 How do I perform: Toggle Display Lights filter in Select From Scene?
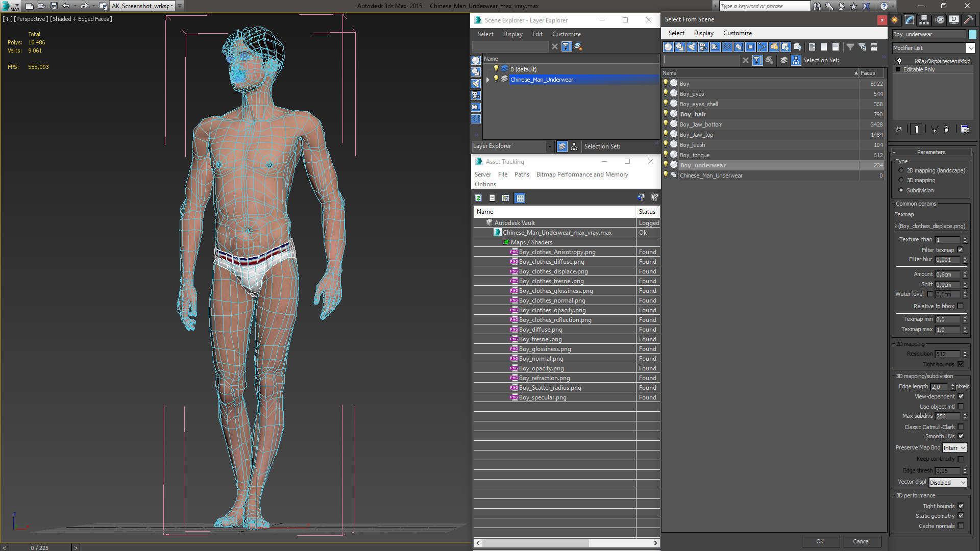692,47
